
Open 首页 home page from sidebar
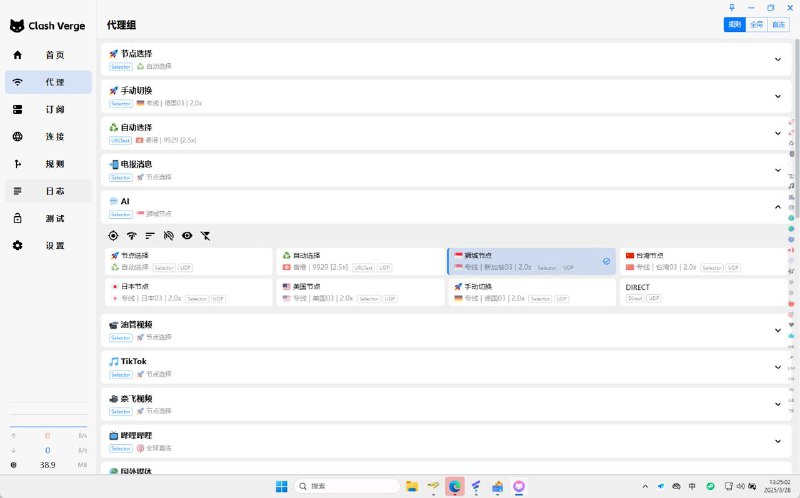(x=55, y=55)
